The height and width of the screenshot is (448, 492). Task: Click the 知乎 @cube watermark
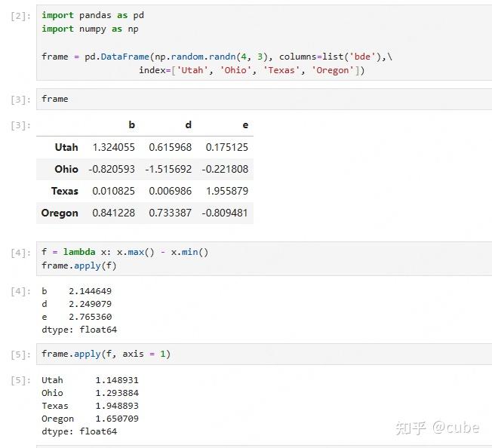[x=437, y=427]
